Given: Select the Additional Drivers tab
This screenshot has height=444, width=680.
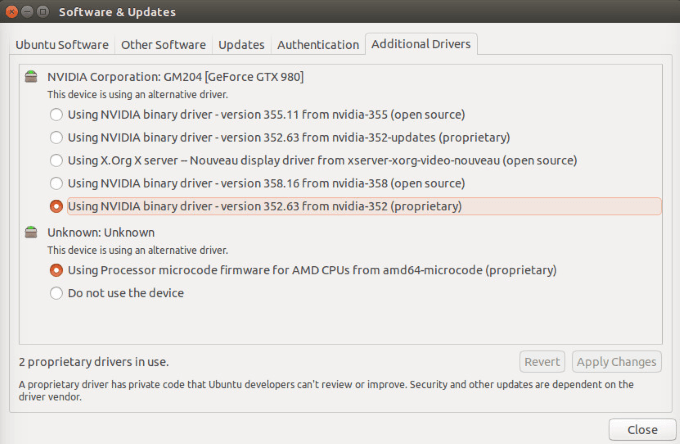Looking at the screenshot, I should tap(421, 45).
